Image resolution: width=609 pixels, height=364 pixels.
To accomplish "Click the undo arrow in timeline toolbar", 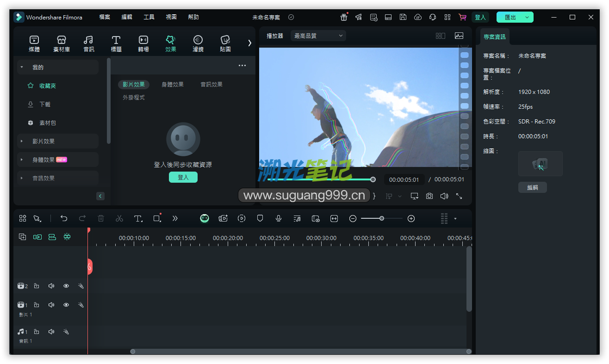I will (64, 218).
